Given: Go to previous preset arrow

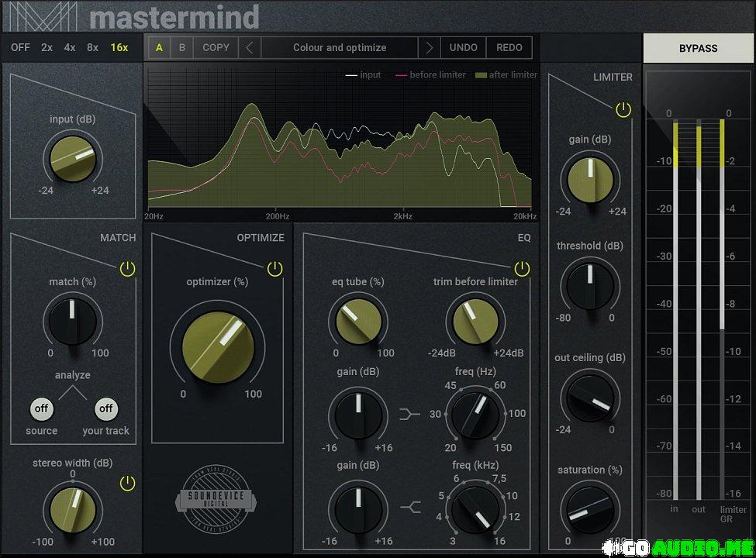Looking at the screenshot, I should [x=249, y=48].
